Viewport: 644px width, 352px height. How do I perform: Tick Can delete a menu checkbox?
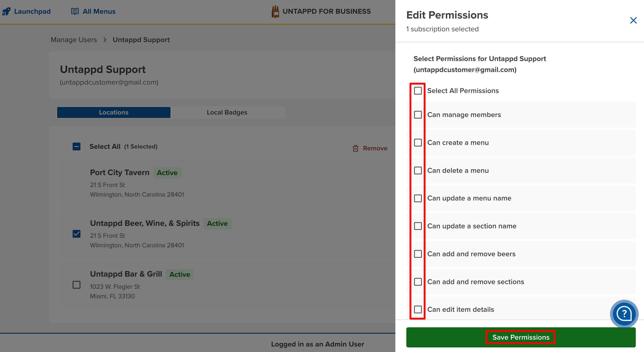tap(418, 171)
